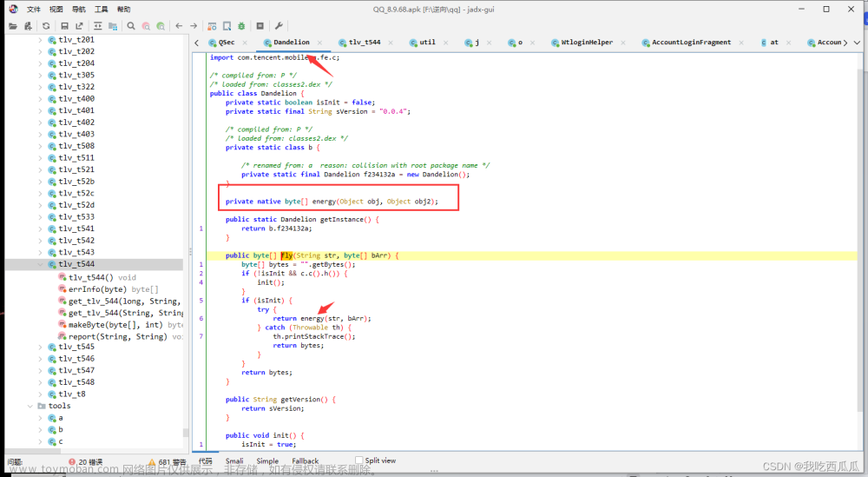
Task: Open the 导航 menu
Action: (x=79, y=10)
